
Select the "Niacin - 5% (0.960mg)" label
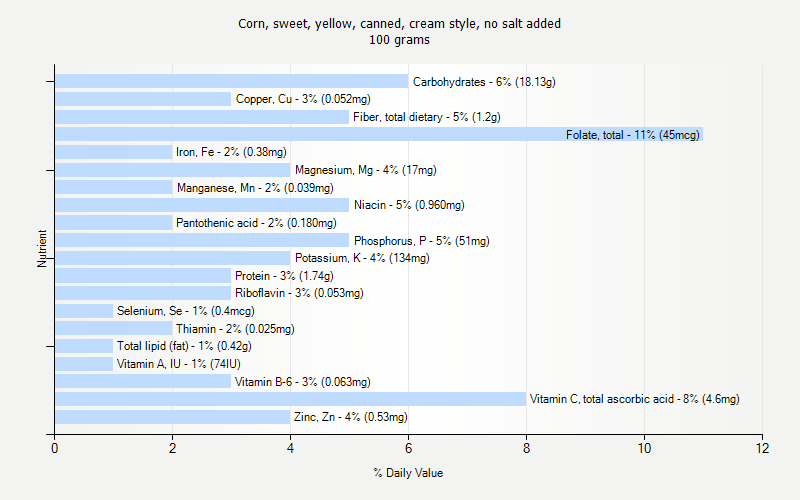point(409,205)
